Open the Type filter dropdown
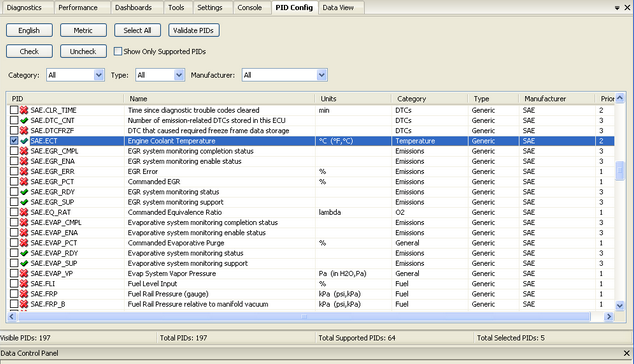 179,75
